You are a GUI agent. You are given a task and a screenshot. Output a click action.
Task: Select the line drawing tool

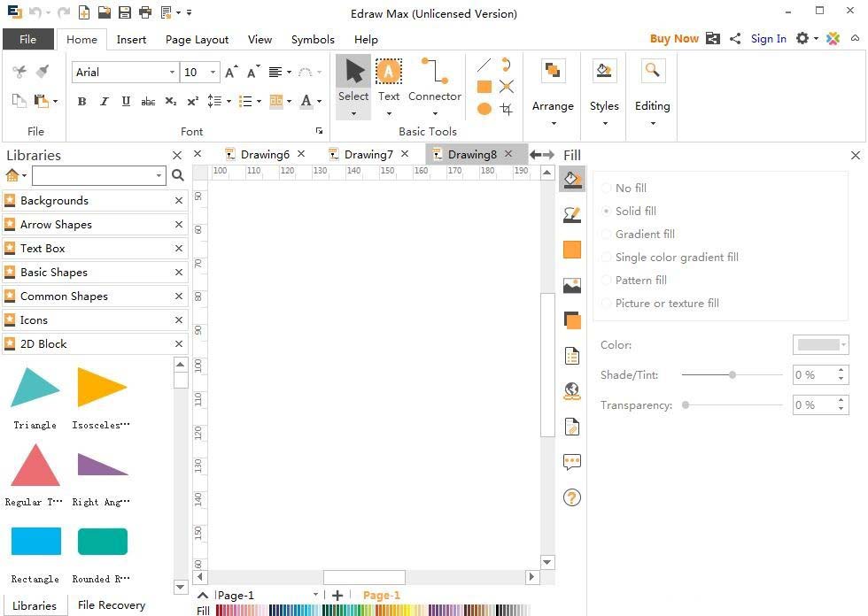[x=484, y=65]
